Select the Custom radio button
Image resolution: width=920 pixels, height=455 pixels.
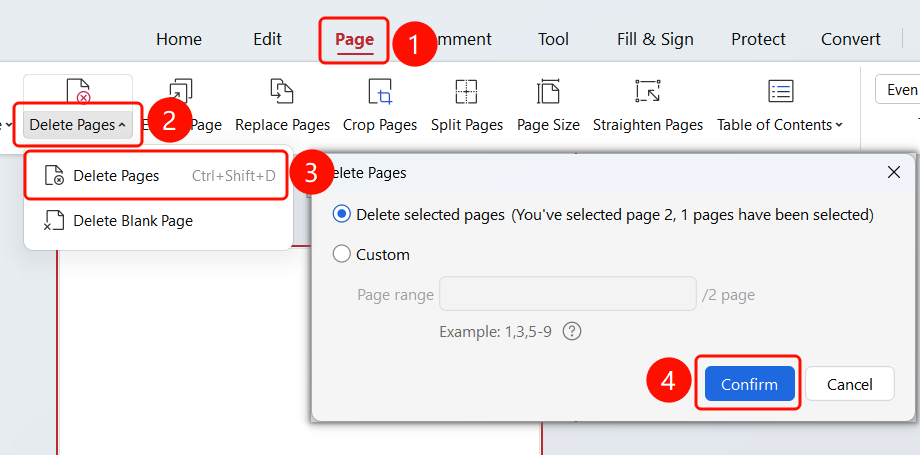click(341, 255)
